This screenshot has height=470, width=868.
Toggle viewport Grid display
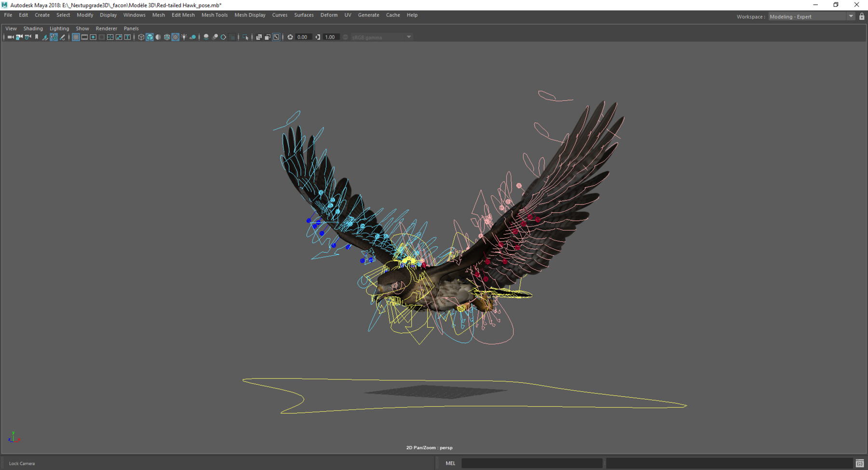(x=76, y=37)
